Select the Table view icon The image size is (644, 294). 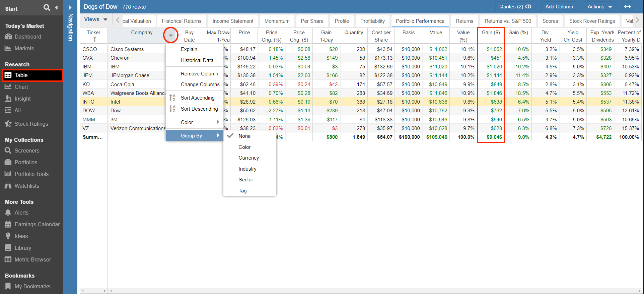8,75
